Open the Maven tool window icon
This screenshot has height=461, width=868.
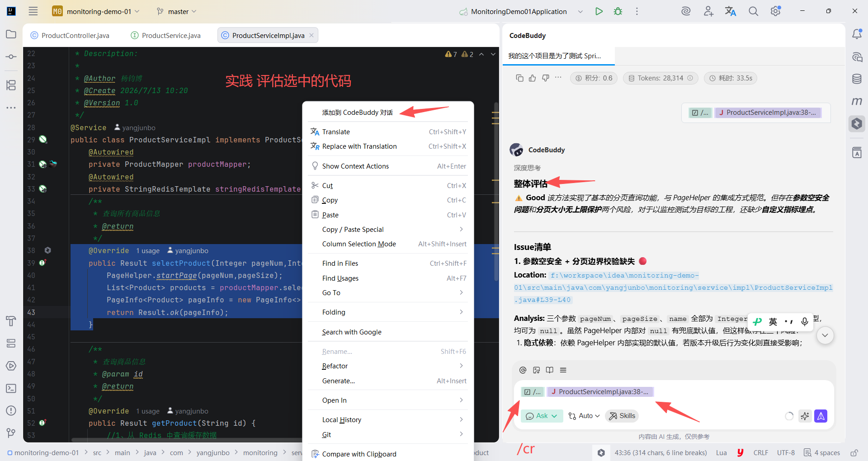click(x=857, y=101)
